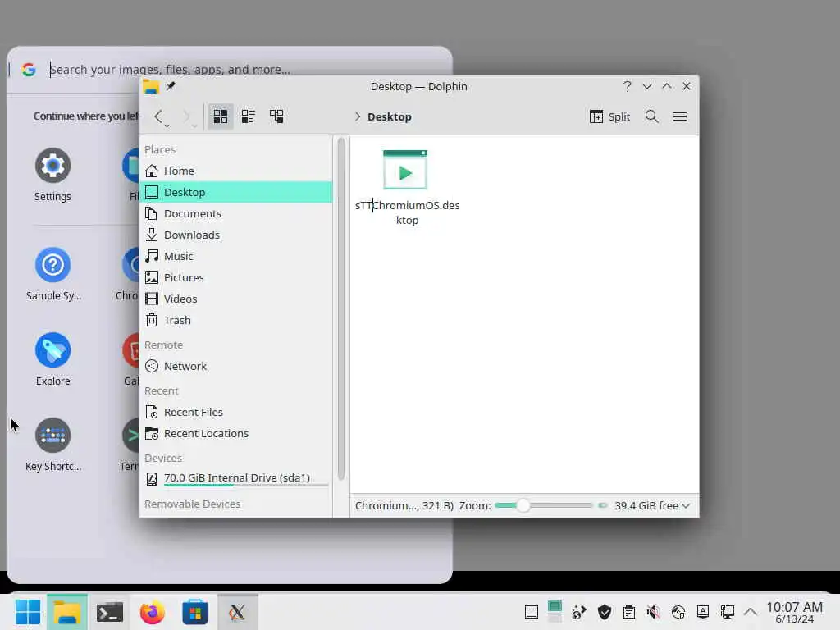
Task: Open Music in Places panel
Action: [x=236, y=256]
